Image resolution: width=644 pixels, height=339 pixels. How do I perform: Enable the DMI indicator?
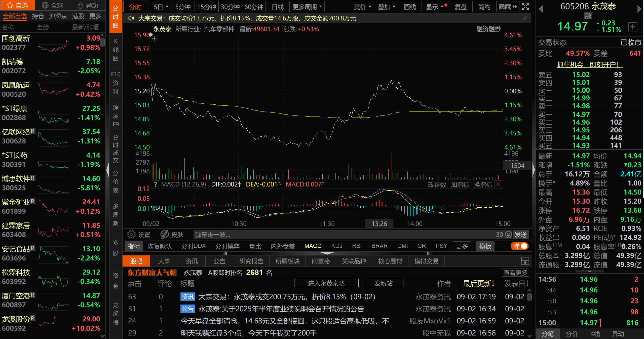tap(402, 246)
